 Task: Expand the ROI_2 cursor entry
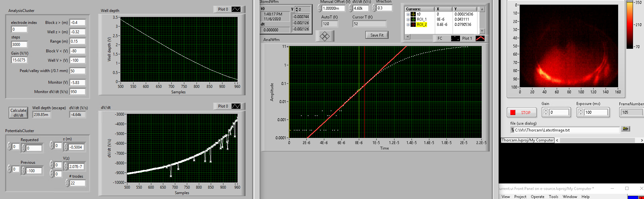tap(408, 25)
